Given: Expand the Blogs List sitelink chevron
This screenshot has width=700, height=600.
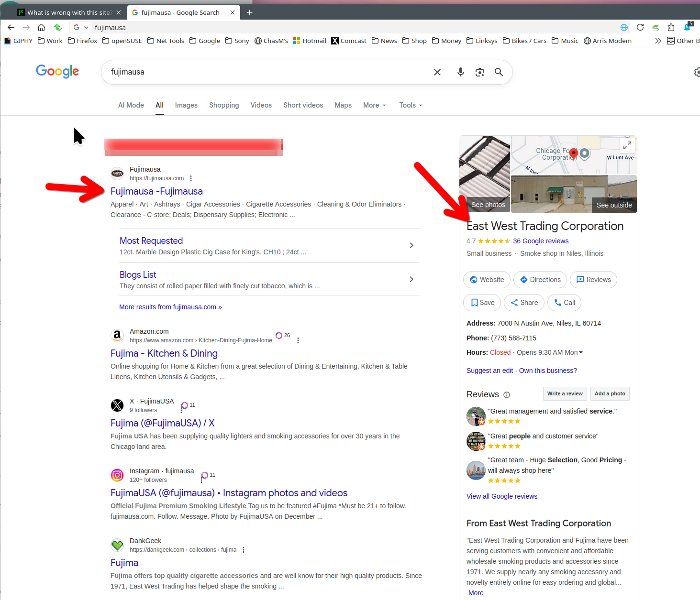Looking at the screenshot, I should click(411, 279).
